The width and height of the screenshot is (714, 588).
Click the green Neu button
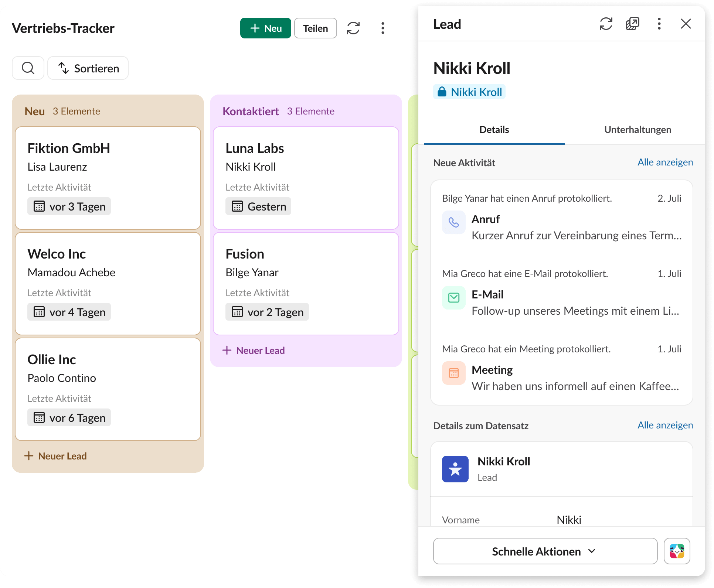click(265, 28)
